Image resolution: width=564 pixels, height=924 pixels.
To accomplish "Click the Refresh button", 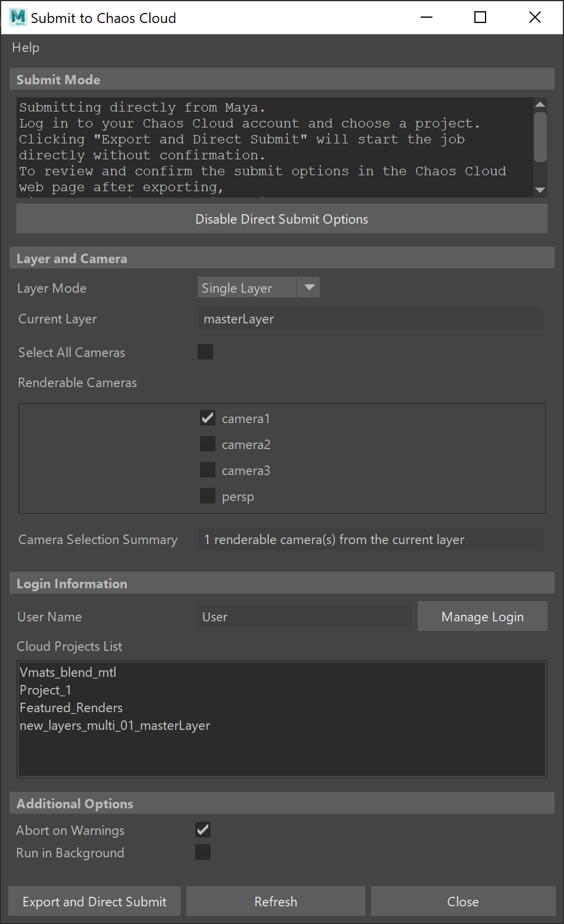I will click(x=276, y=902).
